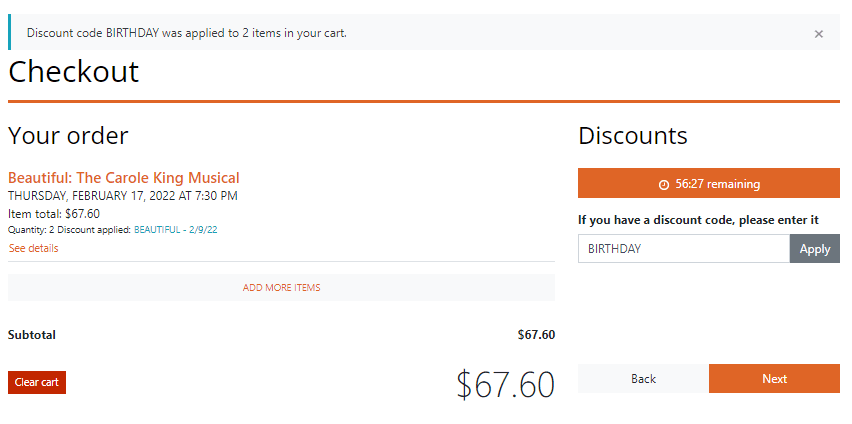Image resolution: width=852 pixels, height=424 pixels.
Task: Click the large $67.60 order total
Action: coord(505,384)
